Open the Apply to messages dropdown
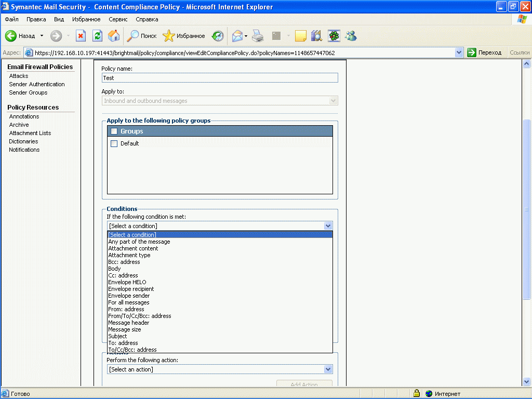Screen dimensions: 532x399 coord(220,101)
